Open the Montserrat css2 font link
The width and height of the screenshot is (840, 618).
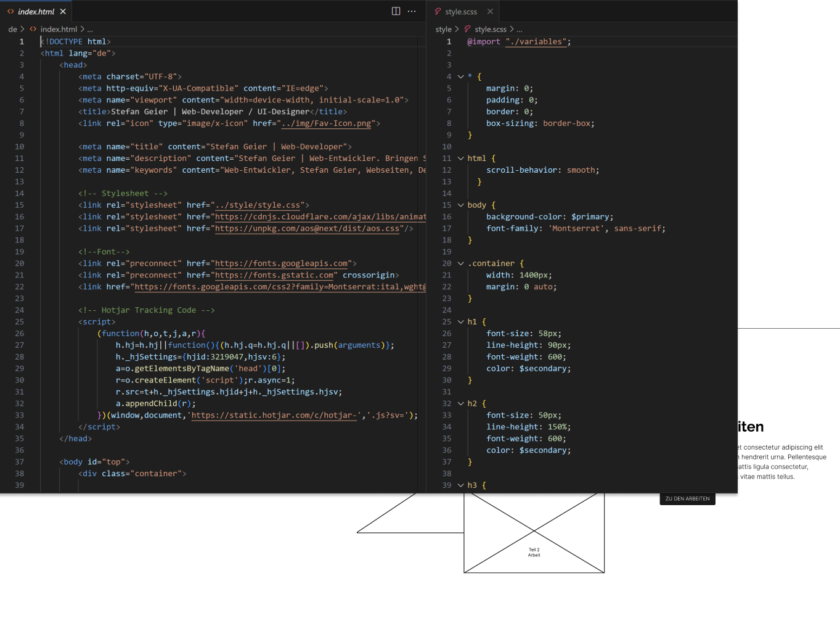(x=280, y=287)
